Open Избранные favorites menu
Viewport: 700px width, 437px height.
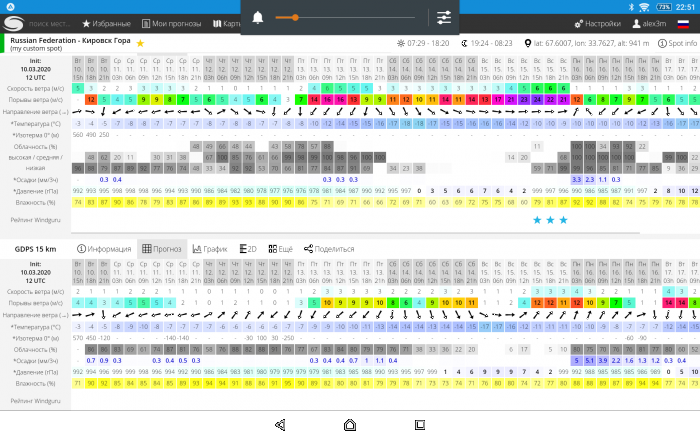pos(106,24)
